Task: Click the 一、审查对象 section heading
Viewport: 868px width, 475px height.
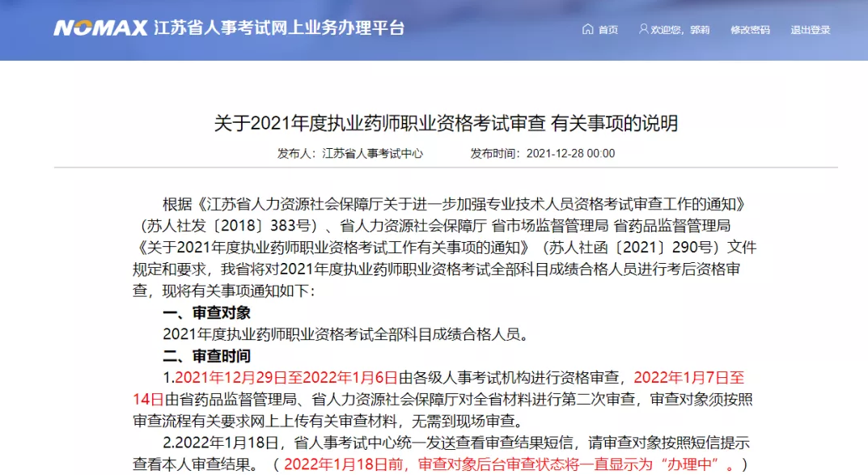Action: (x=207, y=312)
